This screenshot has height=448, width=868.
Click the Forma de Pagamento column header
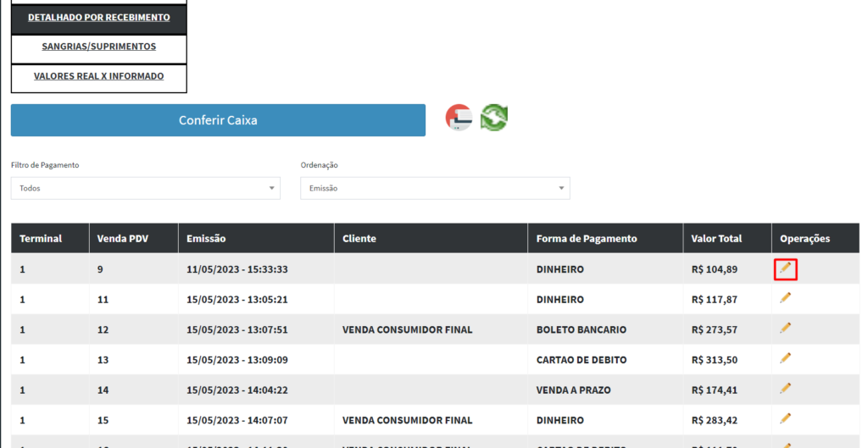coord(586,239)
